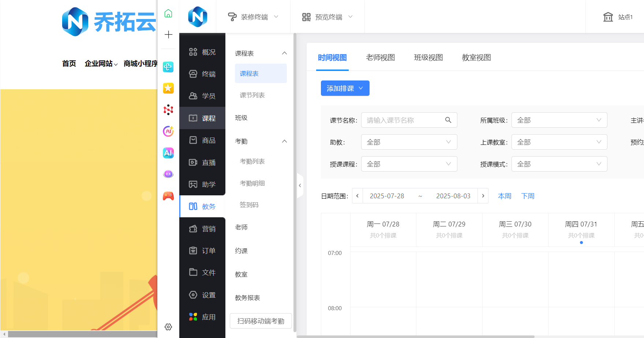Open the red game controller app icon

pos(168,196)
